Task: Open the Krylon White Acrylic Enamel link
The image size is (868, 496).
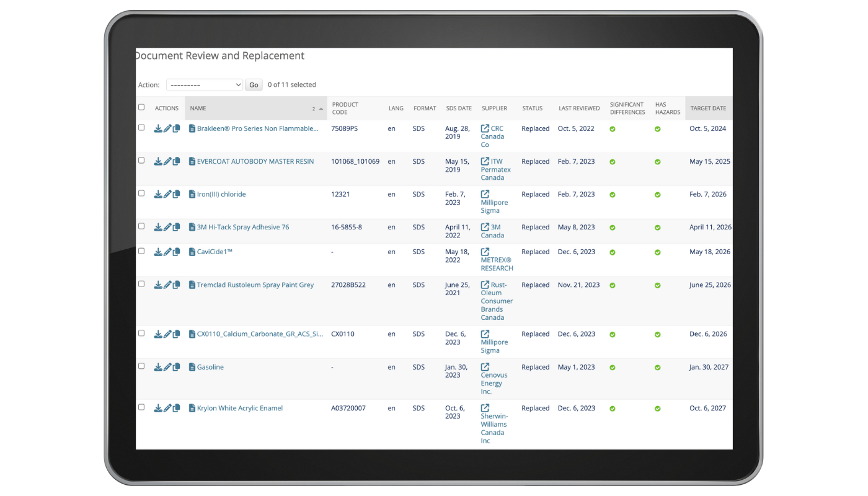Action: (x=240, y=408)
